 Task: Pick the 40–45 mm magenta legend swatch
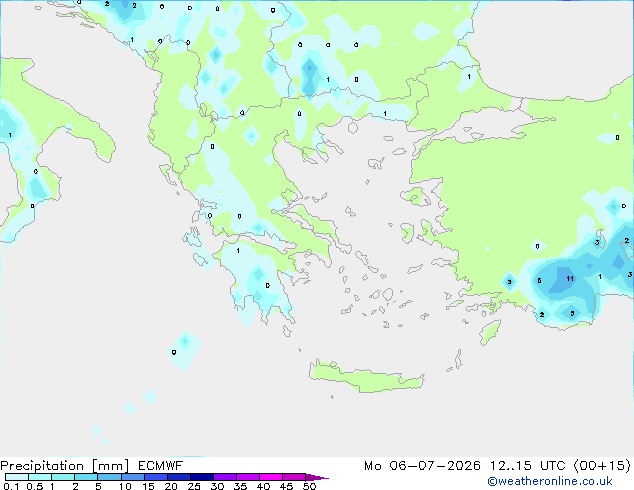270,477
